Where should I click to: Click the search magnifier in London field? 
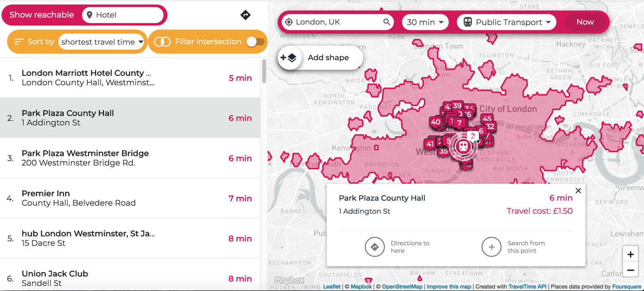point(387,22)
